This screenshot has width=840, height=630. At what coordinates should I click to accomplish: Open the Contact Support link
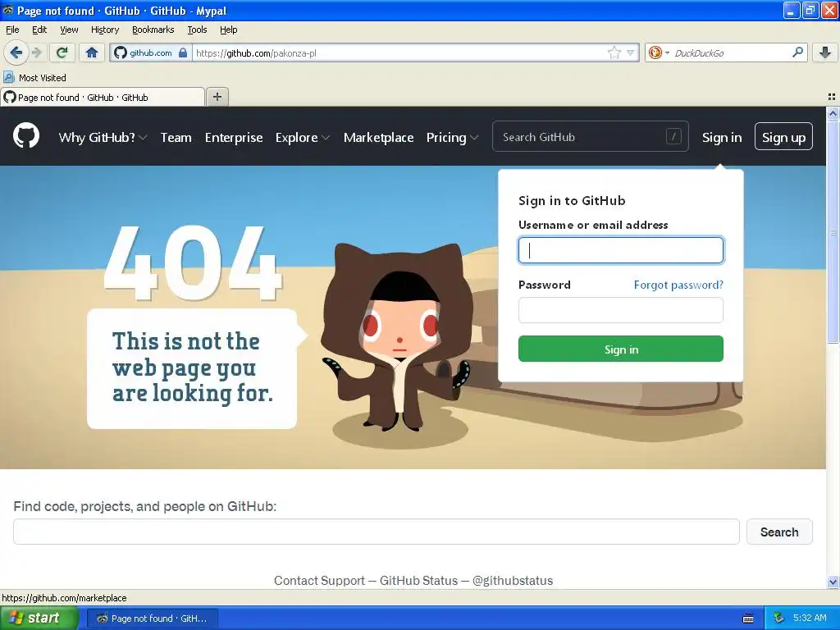319,581
